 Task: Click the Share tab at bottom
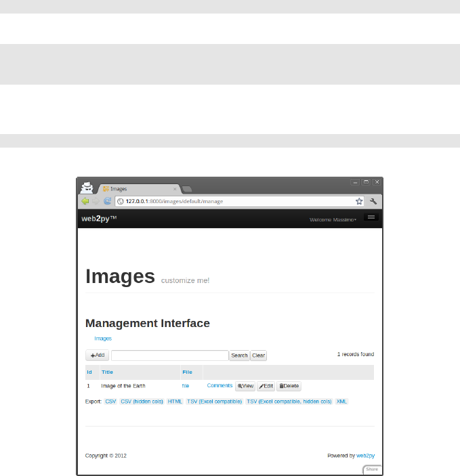[372, 469]
